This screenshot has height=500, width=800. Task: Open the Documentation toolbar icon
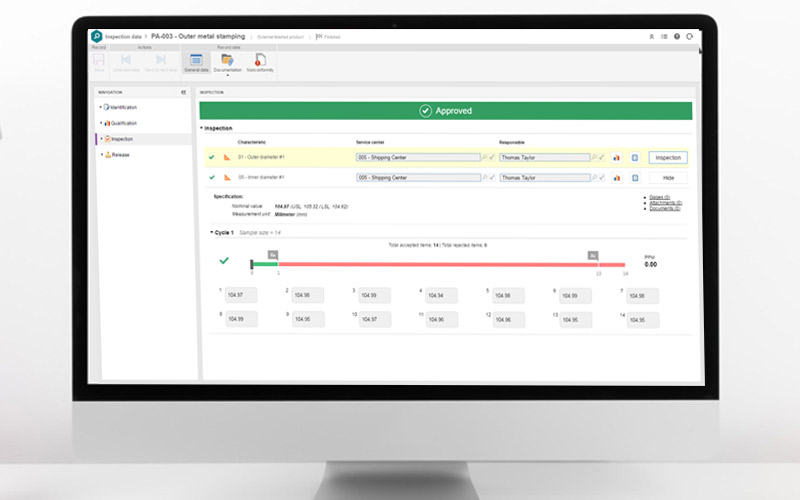[226, 62]
